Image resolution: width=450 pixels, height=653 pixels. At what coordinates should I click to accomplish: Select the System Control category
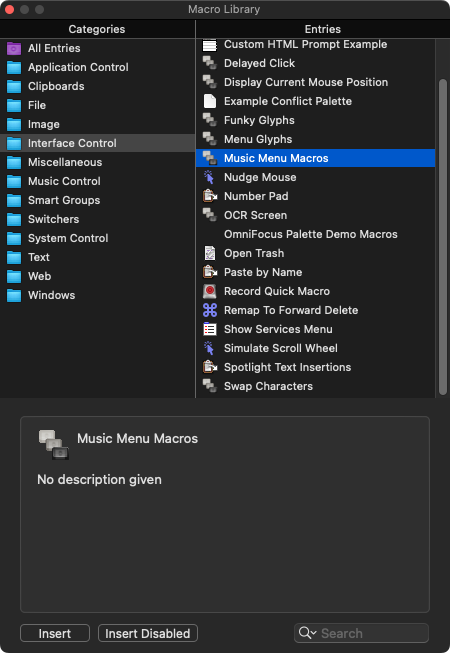coord(97,238)
